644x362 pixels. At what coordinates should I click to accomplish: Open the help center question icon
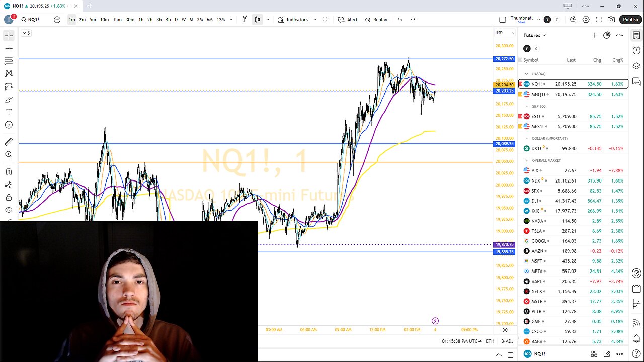click(x=636, y=353)
